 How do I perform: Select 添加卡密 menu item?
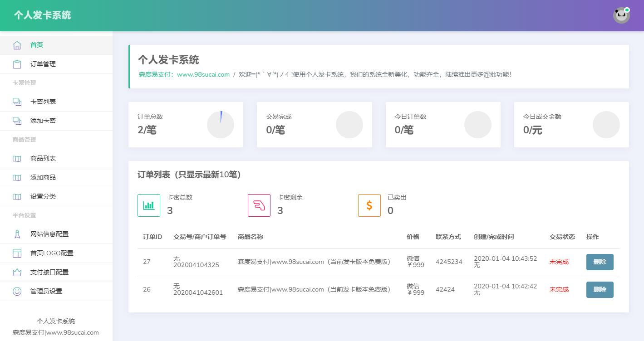(x=56, y=121)
